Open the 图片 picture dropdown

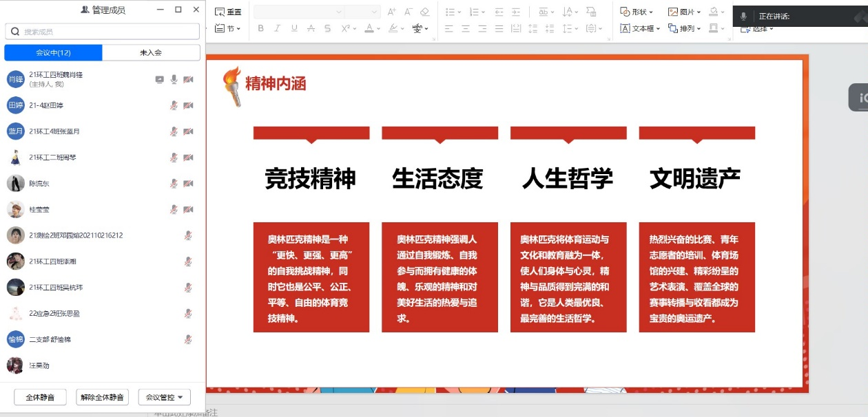[x=685, y=12]
